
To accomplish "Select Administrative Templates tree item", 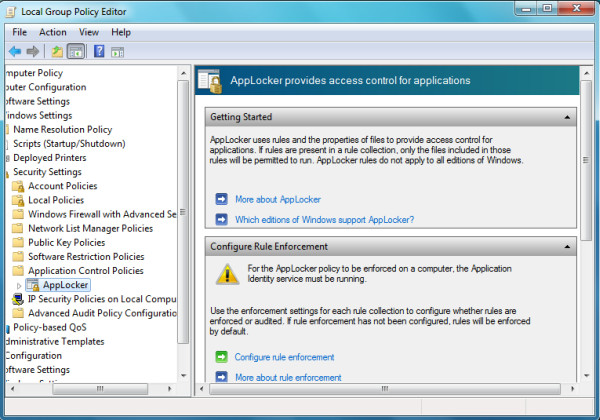I will [55, 342].
